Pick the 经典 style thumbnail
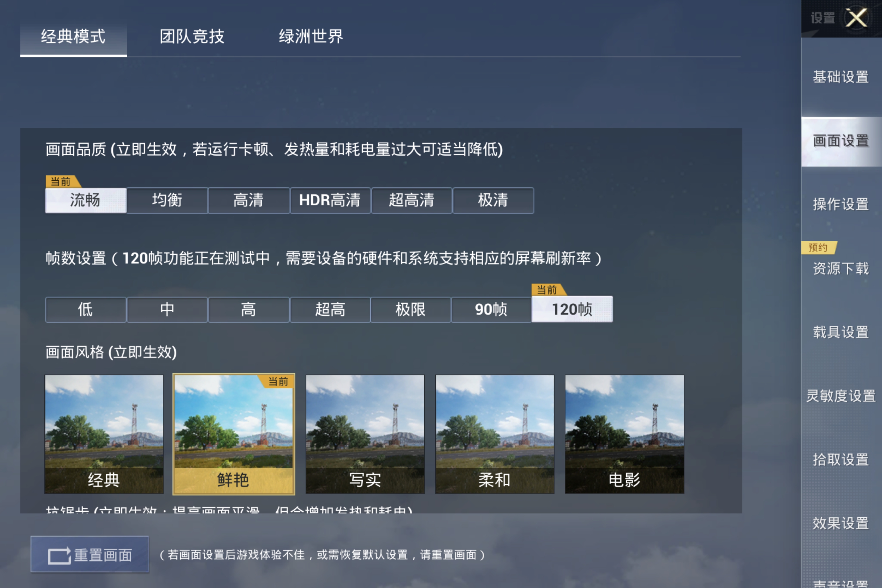Image resolution: width=882 pixels, height=588 pixels. [x=104, y=434]
